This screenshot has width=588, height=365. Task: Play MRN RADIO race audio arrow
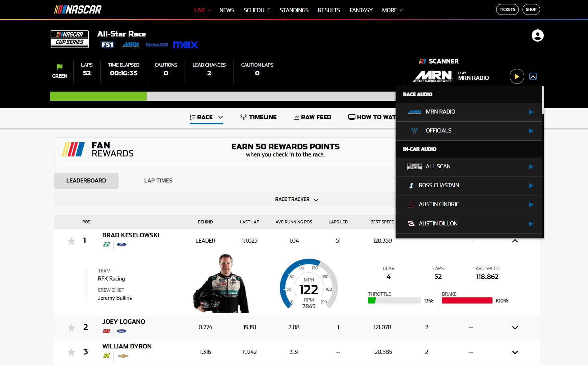(531, 112)
